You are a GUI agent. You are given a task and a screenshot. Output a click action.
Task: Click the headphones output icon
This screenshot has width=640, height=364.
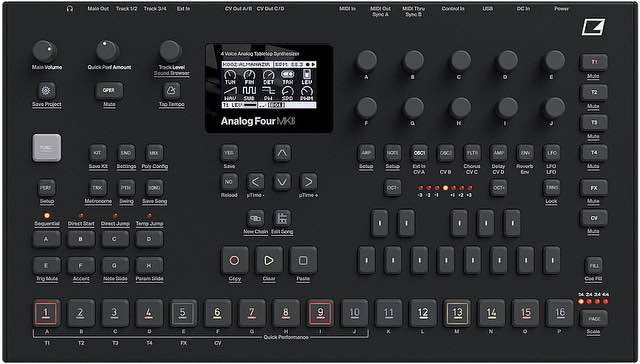coord(70,9)
